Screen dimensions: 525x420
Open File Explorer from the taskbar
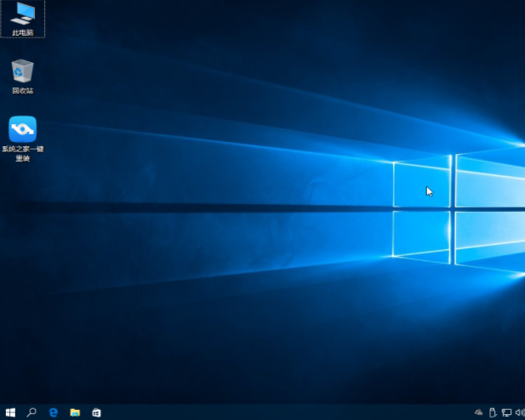(x=75, y=412)
